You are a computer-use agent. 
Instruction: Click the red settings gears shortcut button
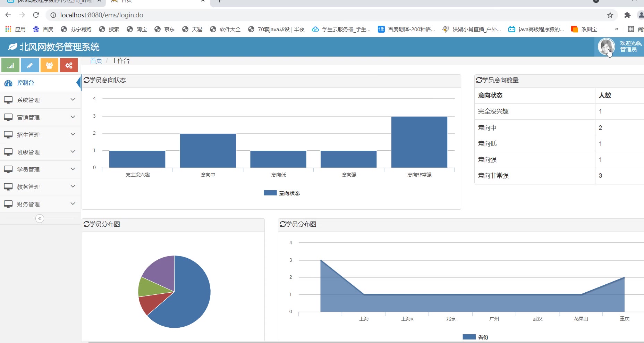69,65
